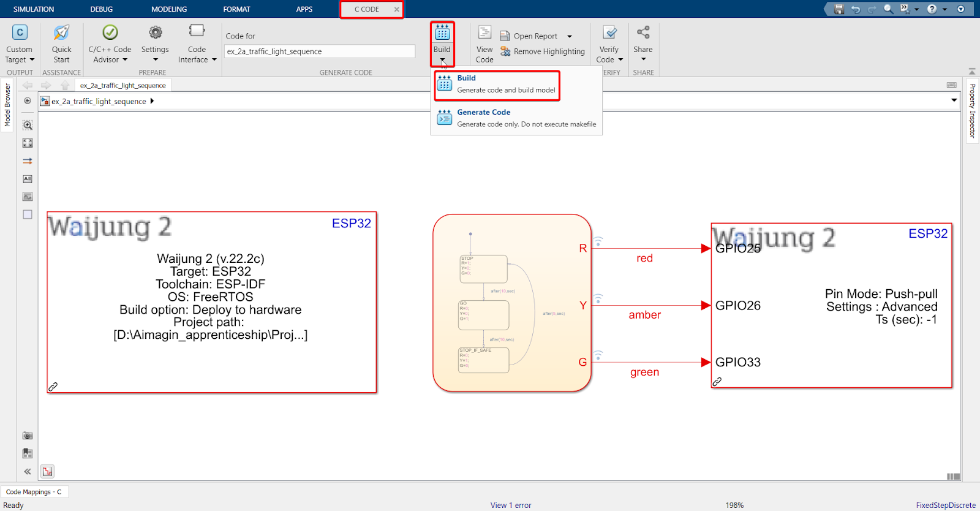Select Build: generate code and build model
This screenshot has width=980, height=511.
click(497, 85)
